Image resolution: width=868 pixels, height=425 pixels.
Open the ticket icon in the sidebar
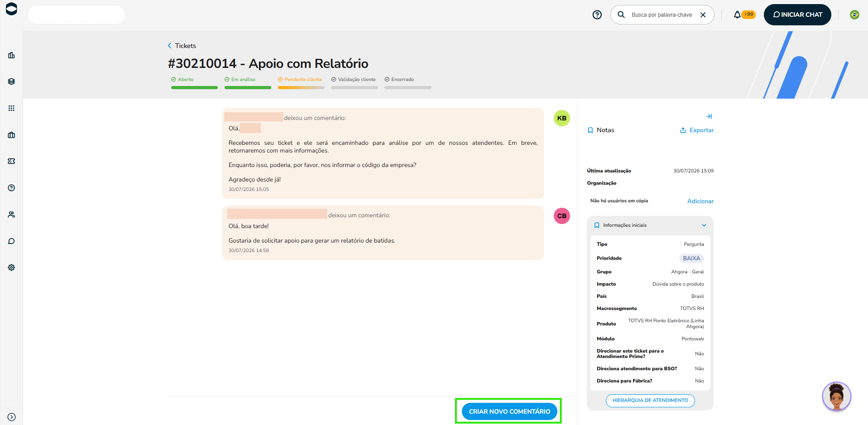point(11,161)
